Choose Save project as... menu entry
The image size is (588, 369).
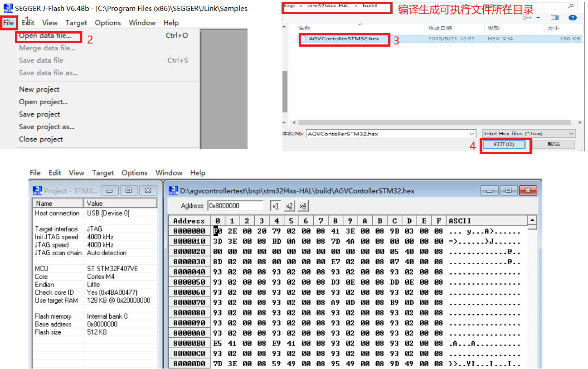click(x=47, y=127)
